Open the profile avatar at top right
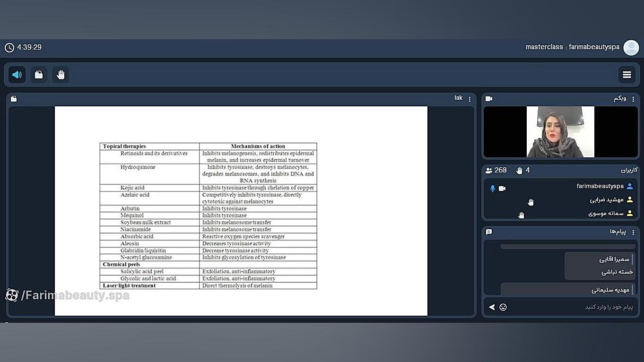Screen dimensions: 644x362 tap(631, 48)
